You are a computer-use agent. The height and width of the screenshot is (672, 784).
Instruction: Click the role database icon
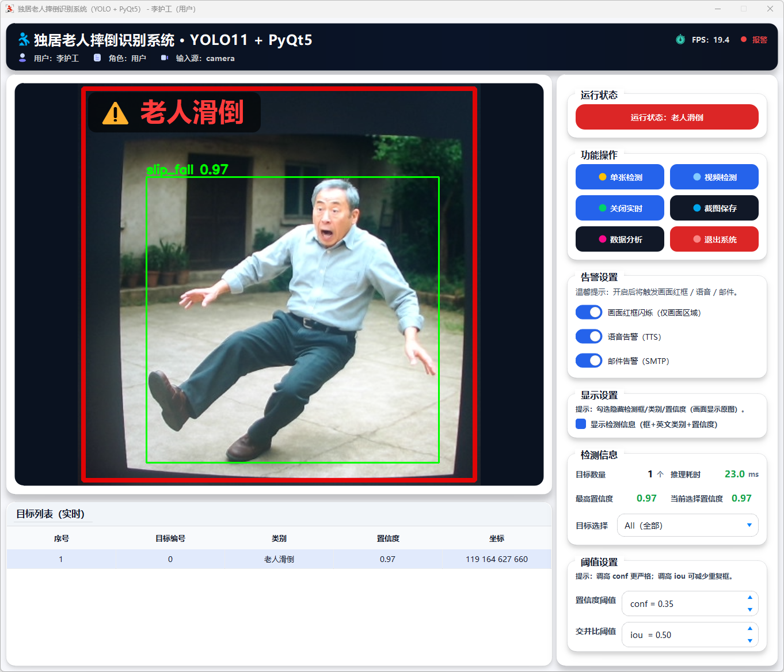[97, 58]
